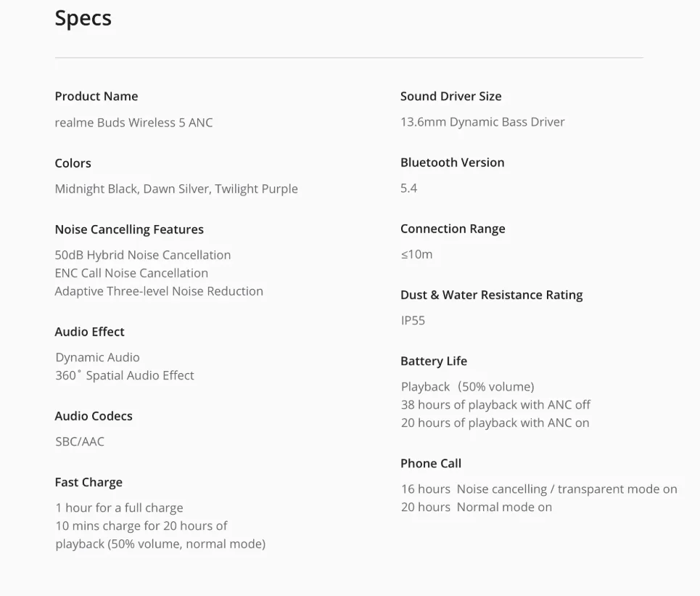Click the Sound Driver Size label

[451, 97]
